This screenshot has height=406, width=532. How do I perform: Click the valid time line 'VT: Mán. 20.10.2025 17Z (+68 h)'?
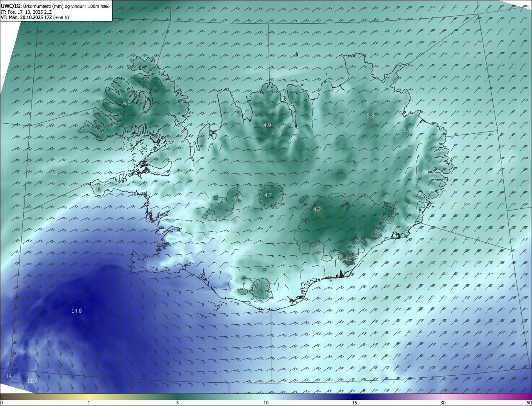35,17
